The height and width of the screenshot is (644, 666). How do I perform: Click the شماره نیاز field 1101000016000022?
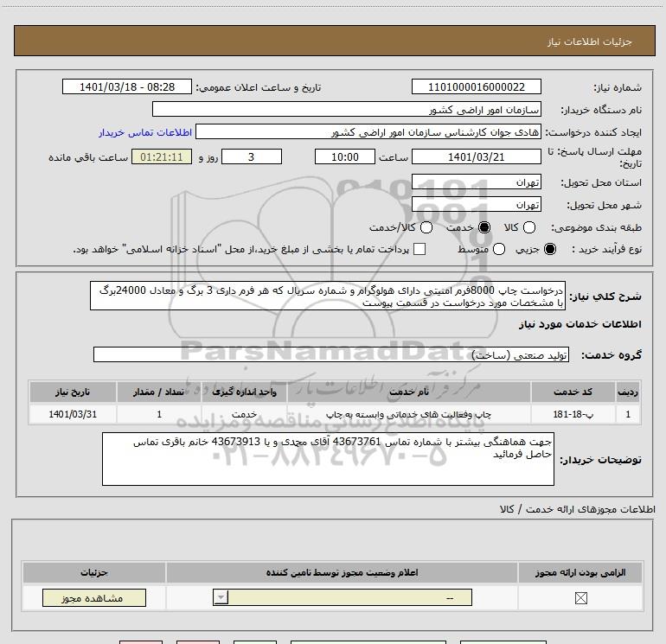[476, 86]
